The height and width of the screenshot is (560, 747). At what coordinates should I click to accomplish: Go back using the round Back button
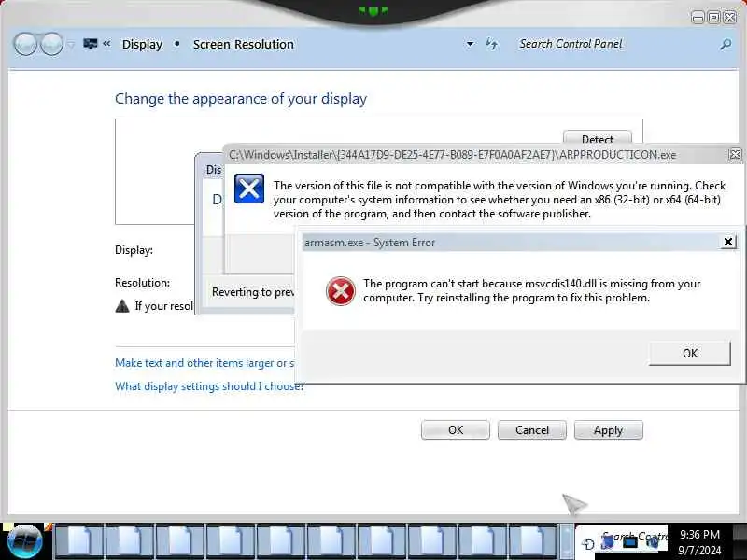coord(25,45)
